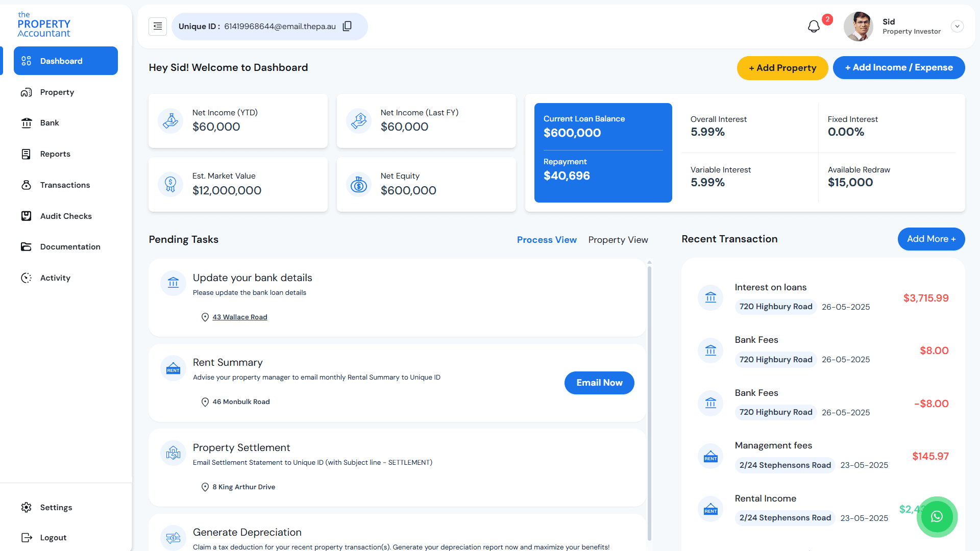Open Reports from the left sidebar
The height and width of the screenshot is (551, 980).
point(55,154)
